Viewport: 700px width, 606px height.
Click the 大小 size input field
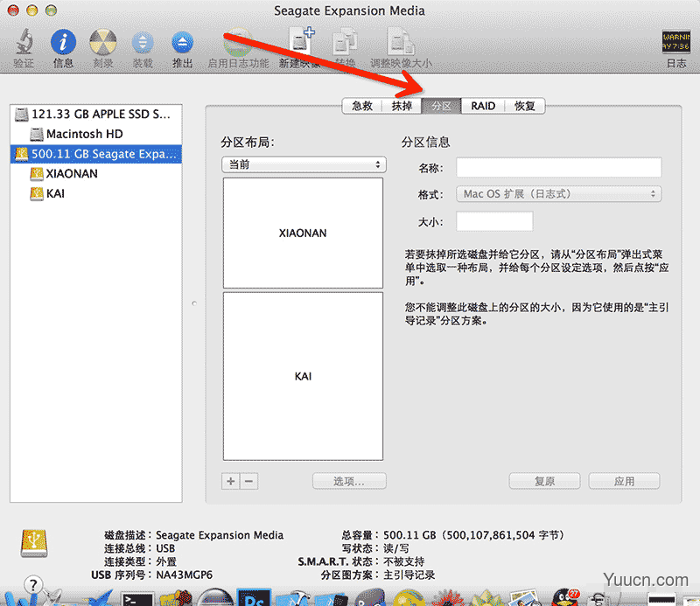pyautogui.click(x=494, y=221)
